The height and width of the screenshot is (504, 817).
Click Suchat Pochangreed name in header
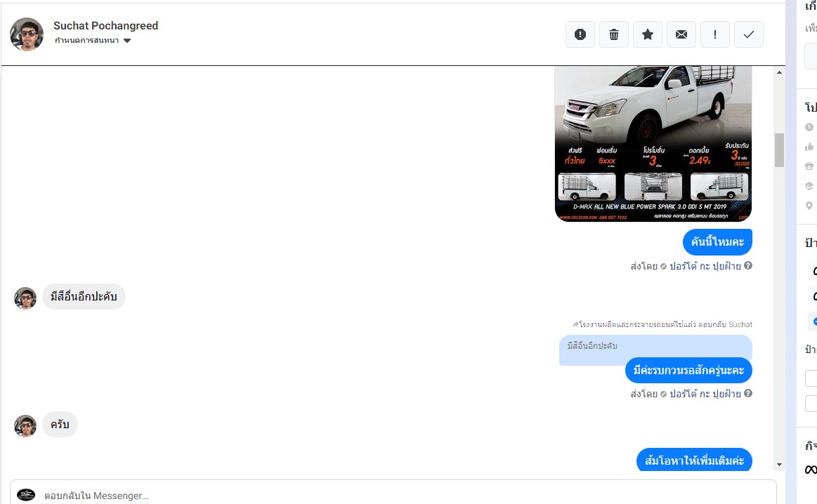point(106,25)
